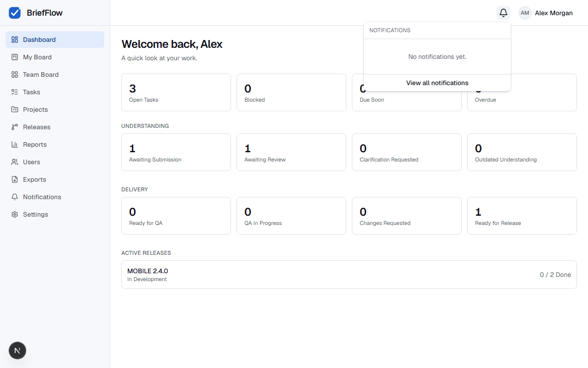Open the Blocked tasks card
Image resolution: width=588 pixels, height=368 pixels.
click(291, 92)
